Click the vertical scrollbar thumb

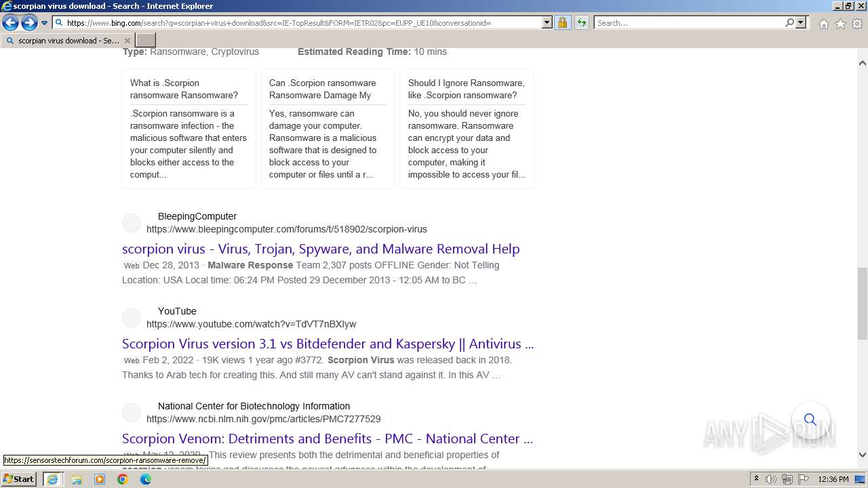click(862, 303)
